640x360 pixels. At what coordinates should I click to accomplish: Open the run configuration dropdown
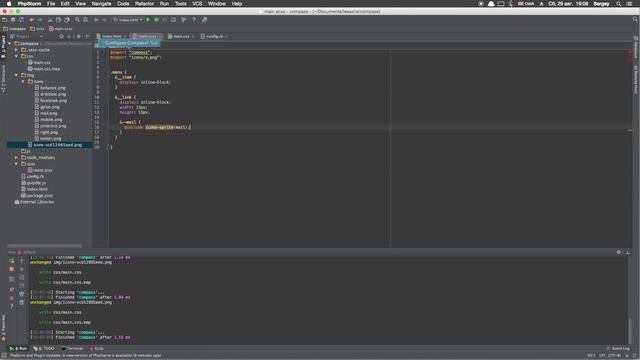coord(128,20)
